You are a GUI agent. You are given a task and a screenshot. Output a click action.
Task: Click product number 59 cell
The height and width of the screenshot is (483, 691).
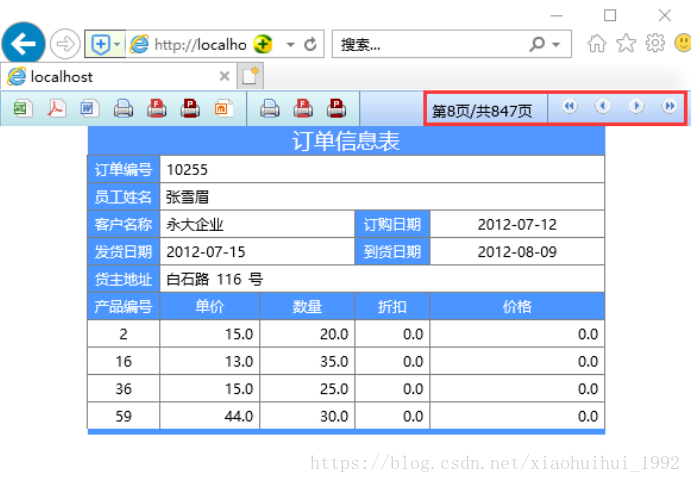click(123, 416)
